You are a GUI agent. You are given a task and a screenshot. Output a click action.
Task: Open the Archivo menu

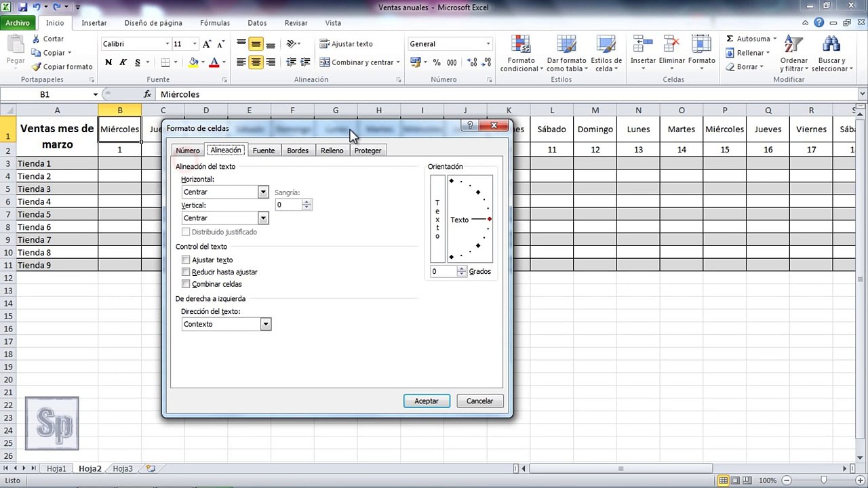18,23
